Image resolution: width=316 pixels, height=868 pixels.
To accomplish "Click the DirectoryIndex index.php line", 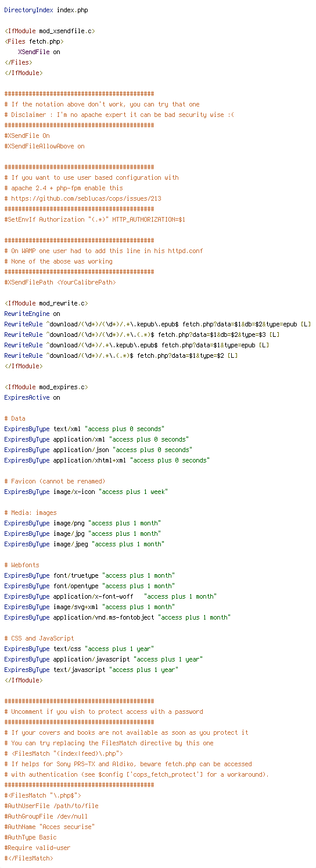I will click(x=46, y=10).
